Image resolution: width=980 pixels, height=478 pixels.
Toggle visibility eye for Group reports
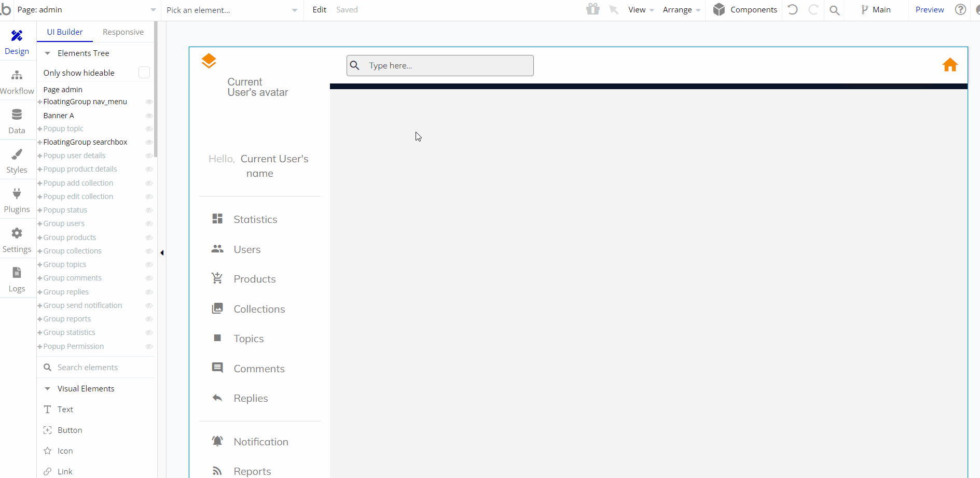[x=149, y=319]
